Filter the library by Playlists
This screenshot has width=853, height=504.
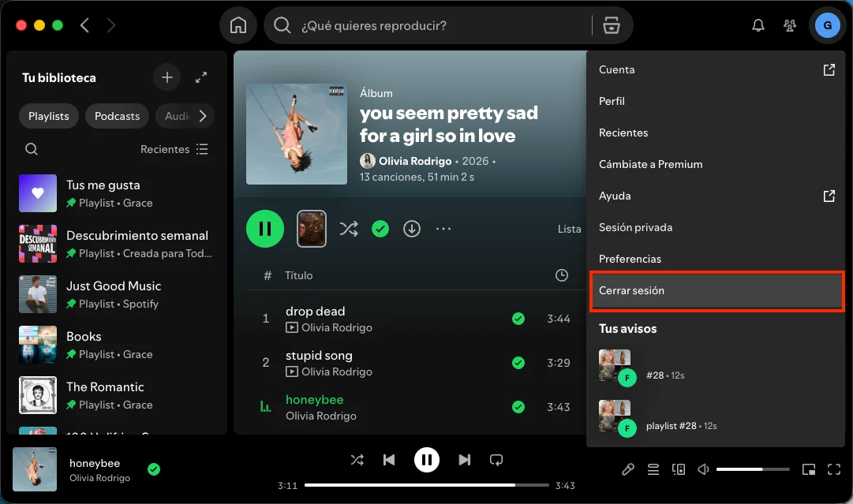(49, 116)
